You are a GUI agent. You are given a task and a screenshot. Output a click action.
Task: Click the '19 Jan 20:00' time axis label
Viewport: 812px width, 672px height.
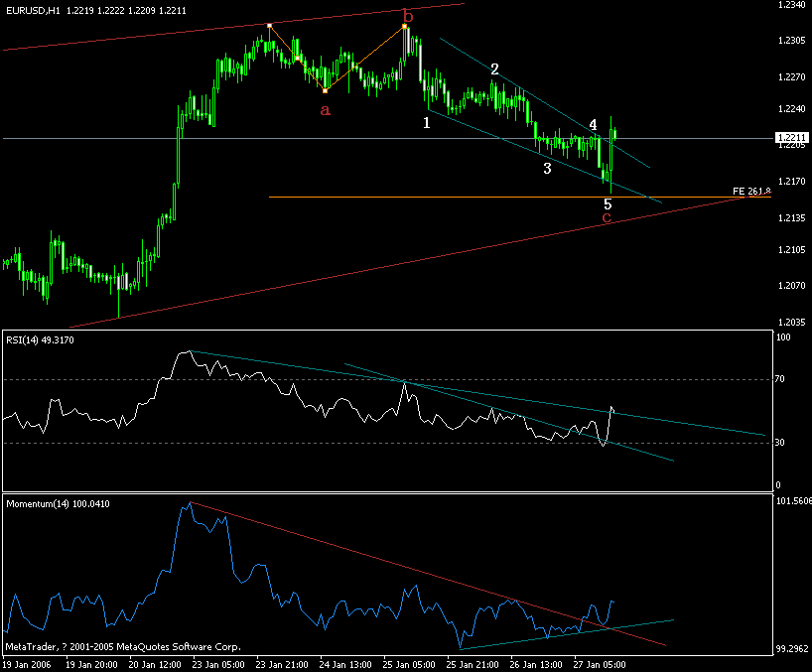(x=92, y=665)
